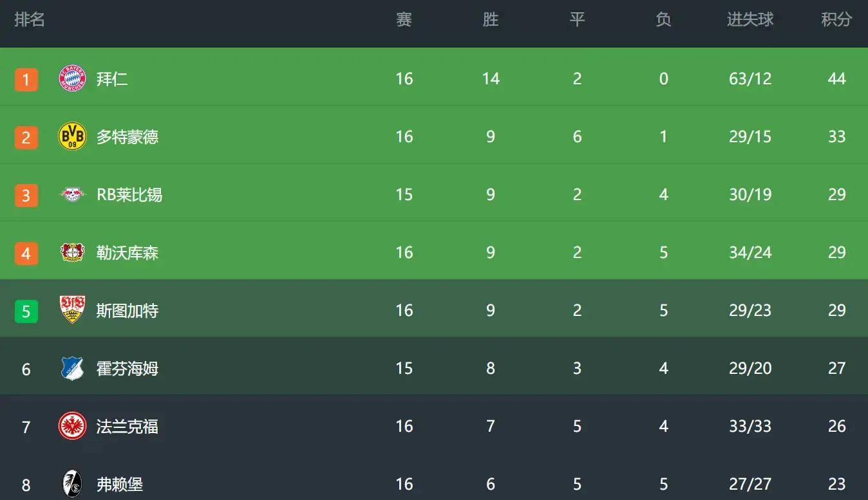This screenshot has width=868, height=500.
Task: Click the 进失球 column header
Action: coord(750,20)
